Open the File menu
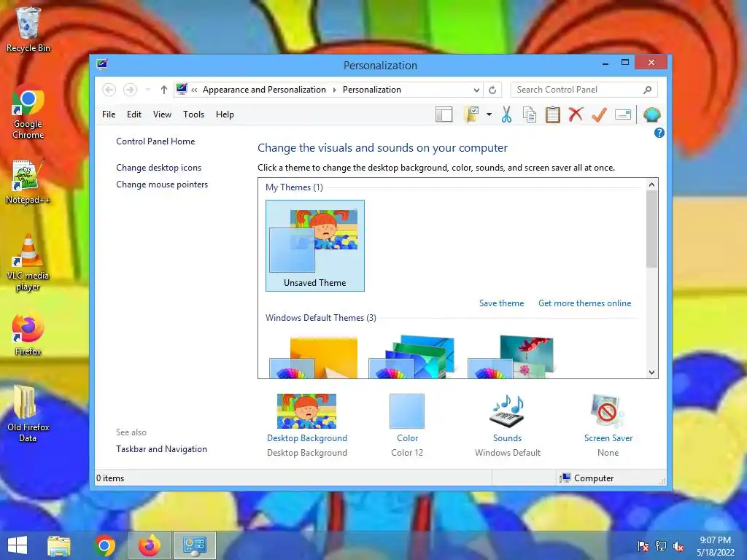 (x=109, y=114)
